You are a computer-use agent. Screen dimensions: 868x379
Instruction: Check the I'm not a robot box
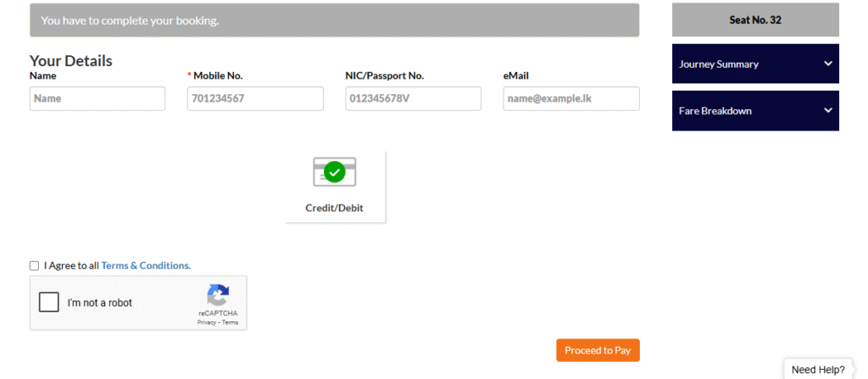[48, 303]
